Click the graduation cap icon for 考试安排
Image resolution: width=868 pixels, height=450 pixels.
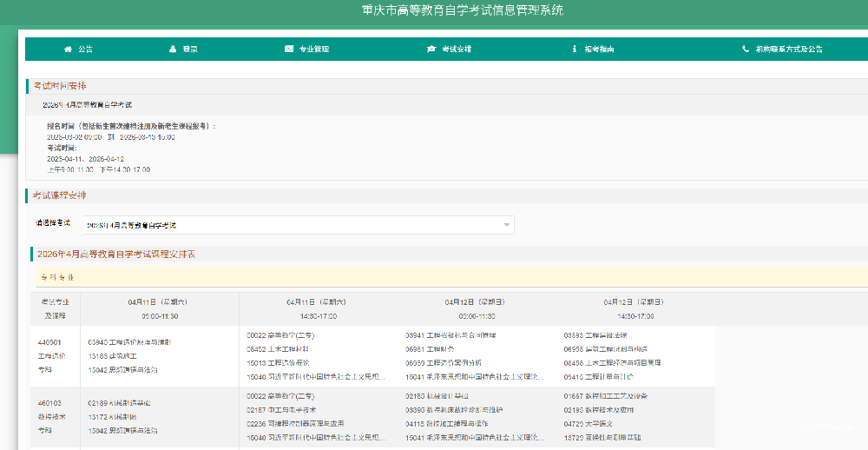tap(431, 50)
